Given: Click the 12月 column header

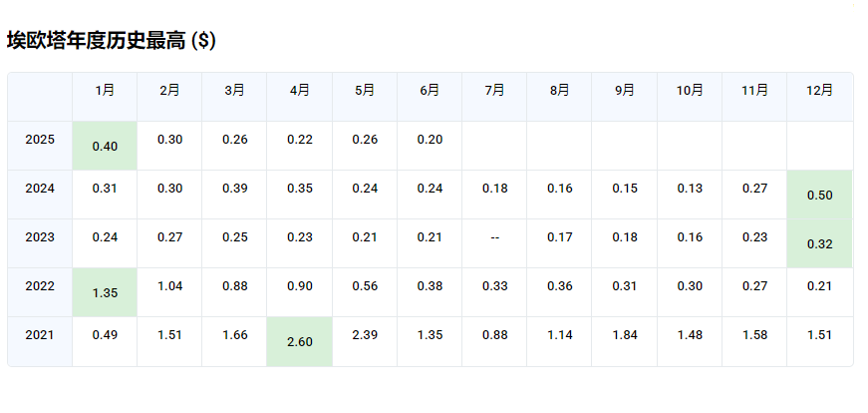Looking at the screenshot, I should tap(819, 91).
